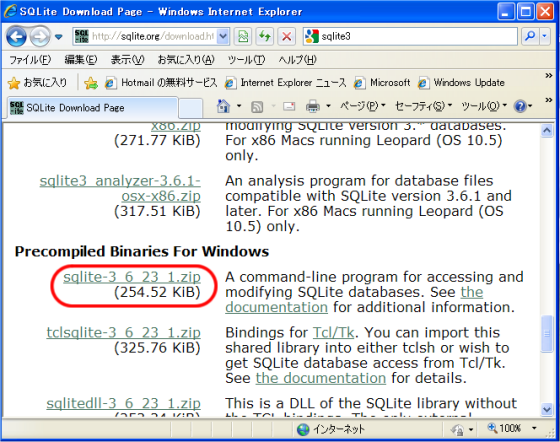Open the セーフティ(S) command menu
This screenshot has height=442, width=560.
[x=423, y=106]
